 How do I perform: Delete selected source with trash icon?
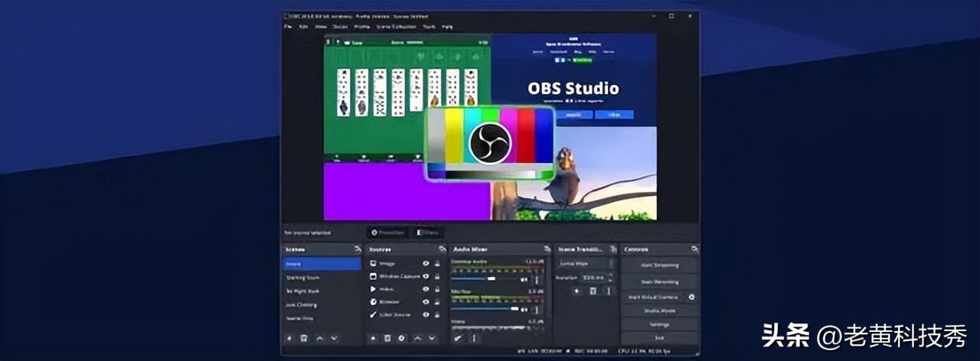coord(388,338)
